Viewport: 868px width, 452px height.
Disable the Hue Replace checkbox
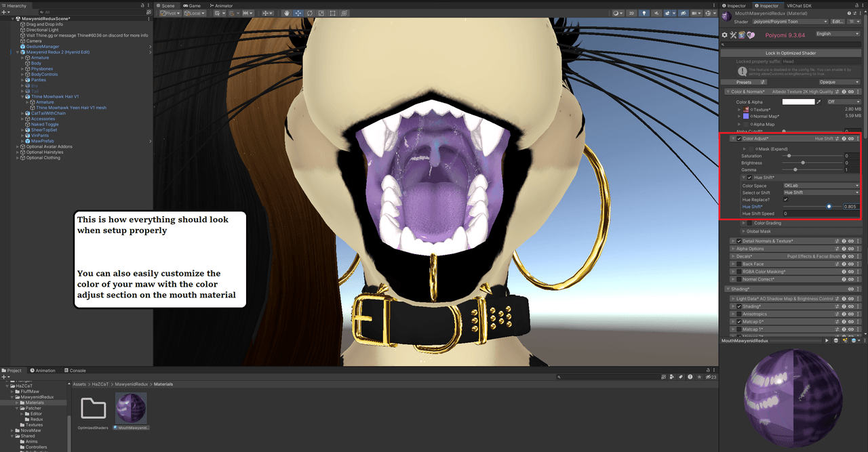click(786, 200)
